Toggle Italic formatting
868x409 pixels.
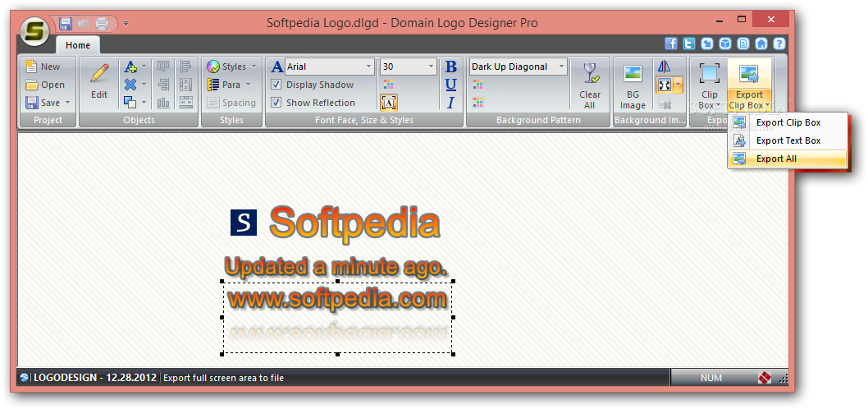pyautogui.click(x=451, y=103)
